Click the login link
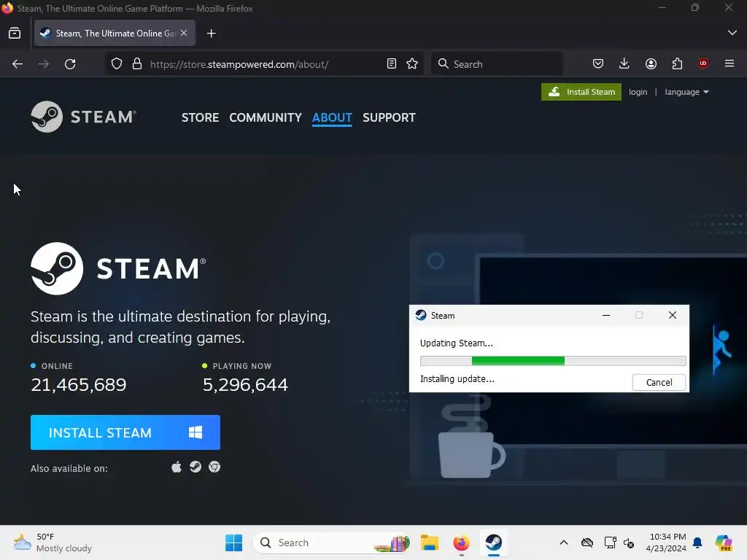The height and width of the screenshot is (560, 747). [638, 92]
